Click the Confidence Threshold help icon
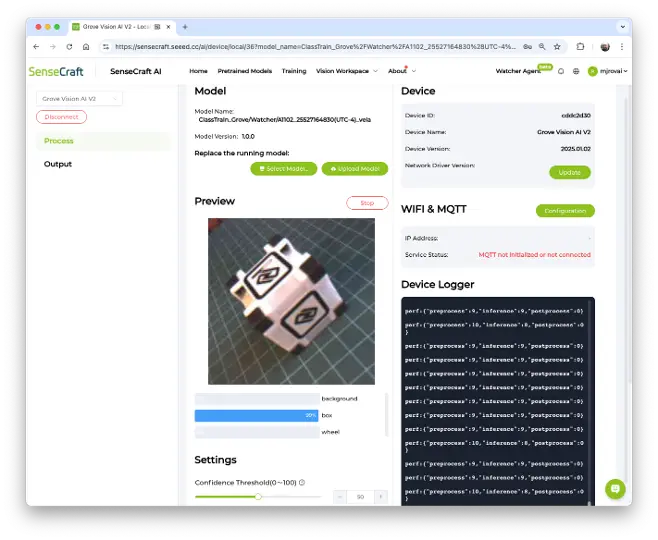 click(302, 482)
